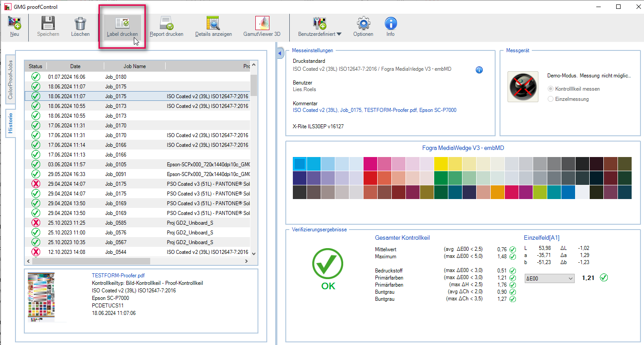
Task: Collapse the left panel with the arrow
Action: 280,54
